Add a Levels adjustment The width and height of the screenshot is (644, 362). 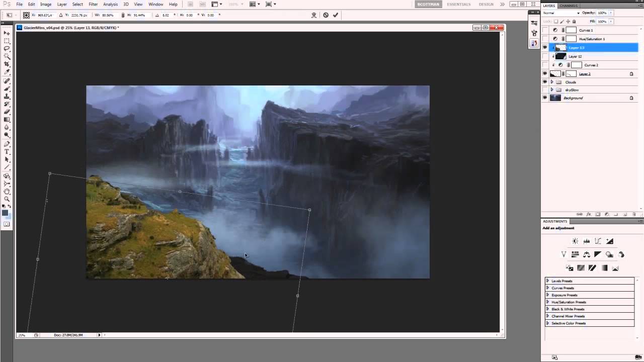click(587, 241)
